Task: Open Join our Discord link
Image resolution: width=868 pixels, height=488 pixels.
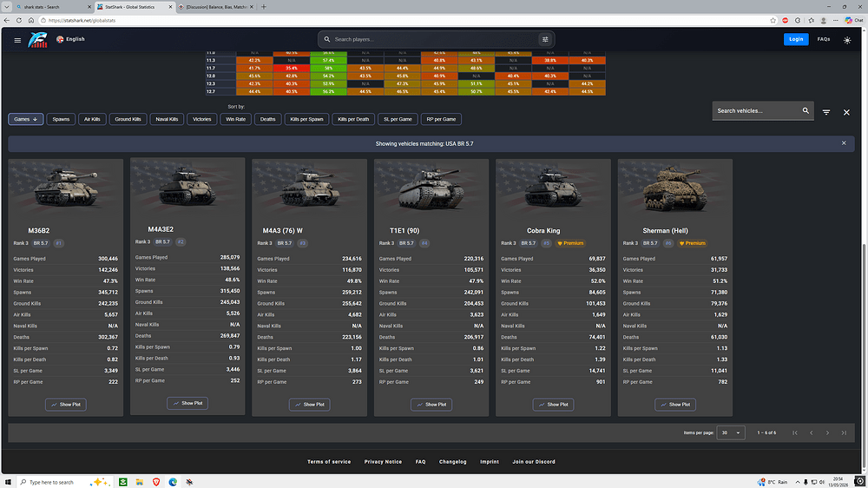Action: (534, 461)
